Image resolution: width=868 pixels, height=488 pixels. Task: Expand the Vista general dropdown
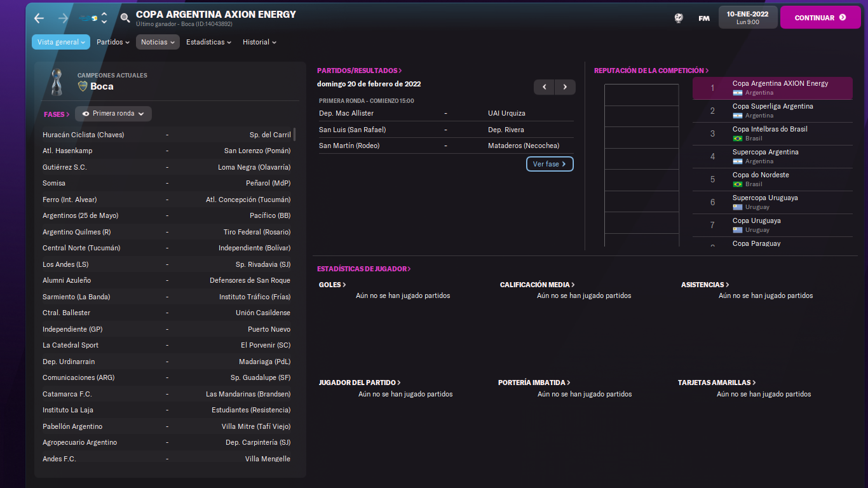(61, 42)
